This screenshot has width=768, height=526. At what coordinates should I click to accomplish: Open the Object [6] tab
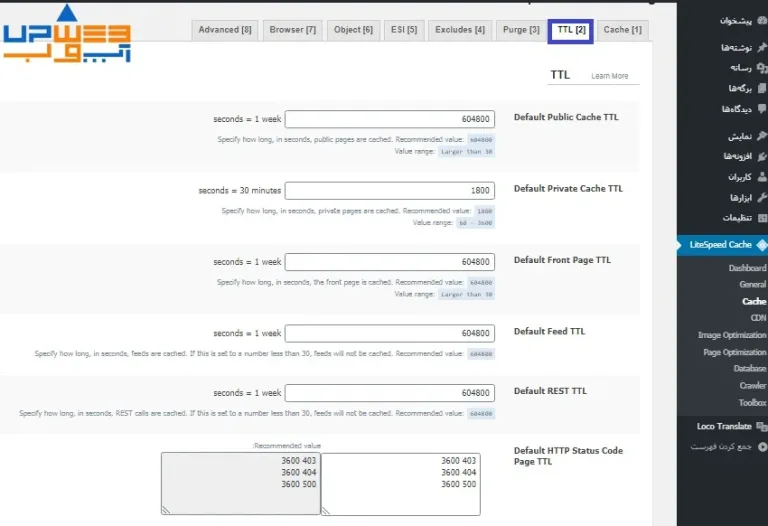tap(353, 30)
